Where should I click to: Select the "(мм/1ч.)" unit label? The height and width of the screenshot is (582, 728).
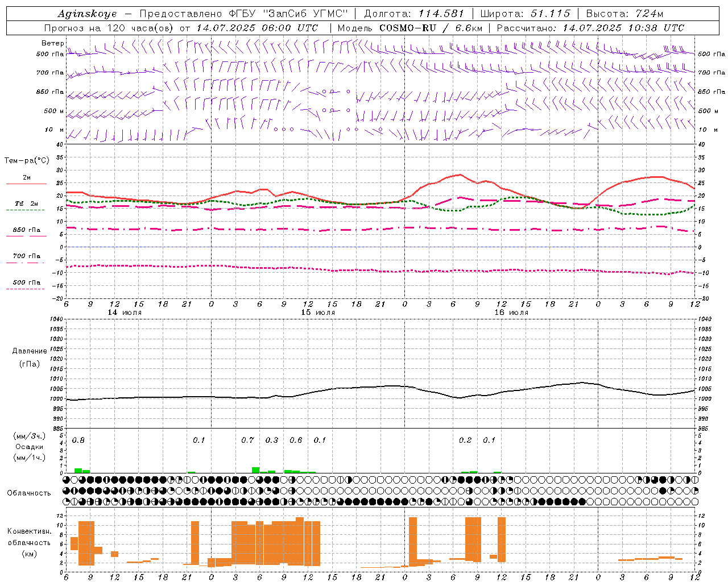[x=30, y=457]
